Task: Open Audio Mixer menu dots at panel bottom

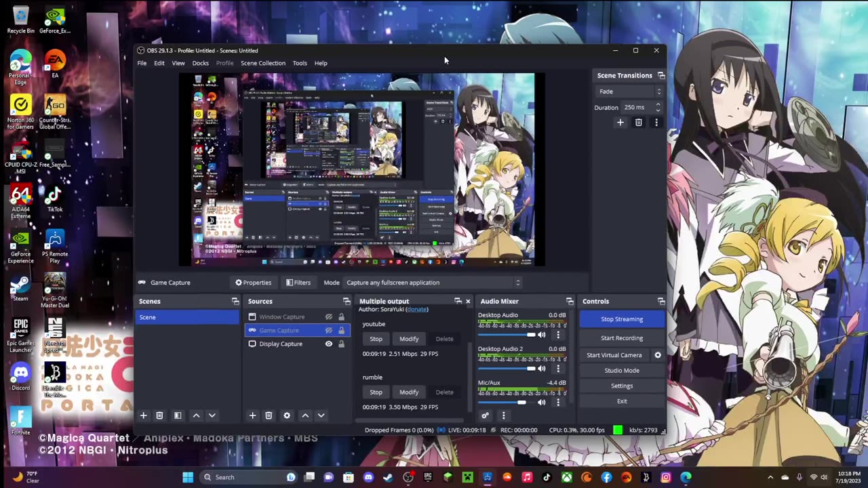Action: [x=503, y=415]
